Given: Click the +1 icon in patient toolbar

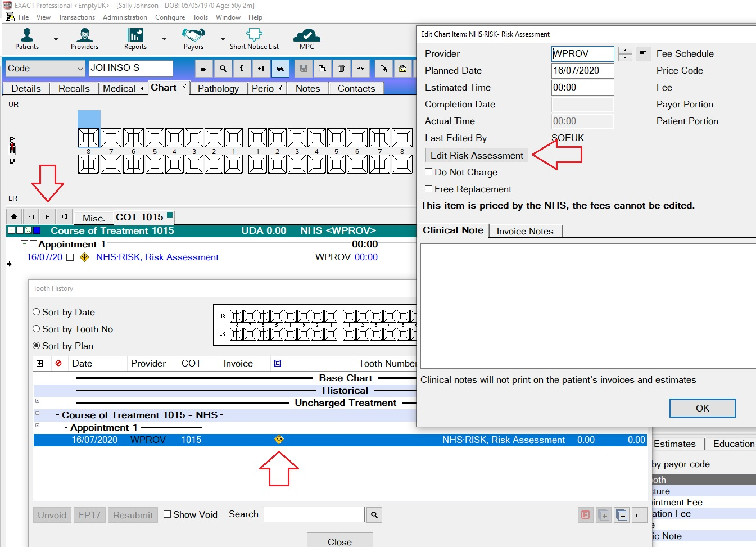Looking at the screenshot, I should pyautogui.click(x=261, y=69).
